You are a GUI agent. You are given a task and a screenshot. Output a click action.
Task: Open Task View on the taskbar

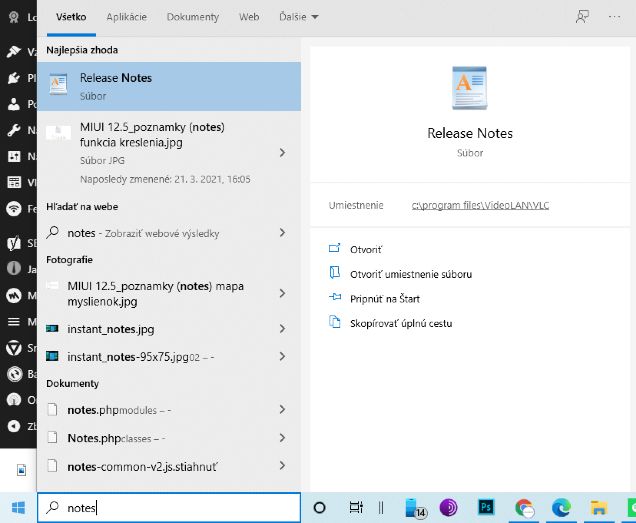click(356, 507)
